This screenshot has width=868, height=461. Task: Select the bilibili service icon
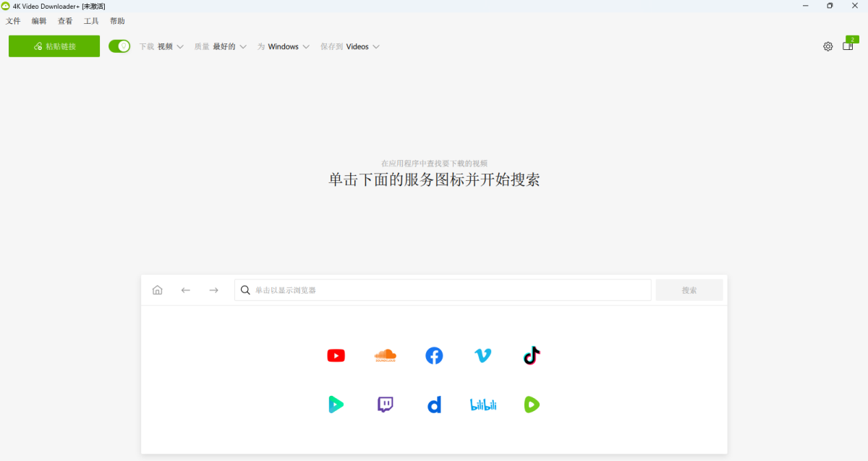click(x=482, y=405)
